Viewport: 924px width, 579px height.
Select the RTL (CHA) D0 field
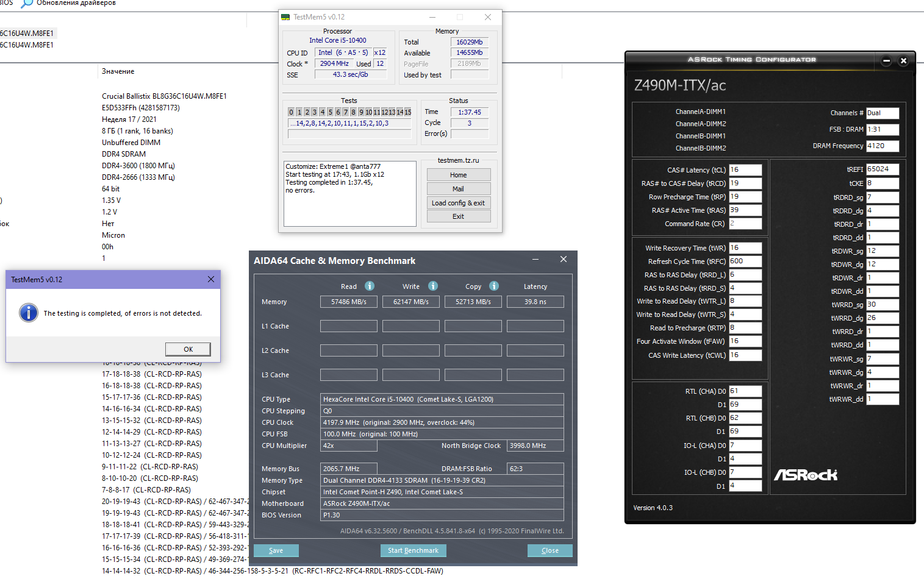745,391
